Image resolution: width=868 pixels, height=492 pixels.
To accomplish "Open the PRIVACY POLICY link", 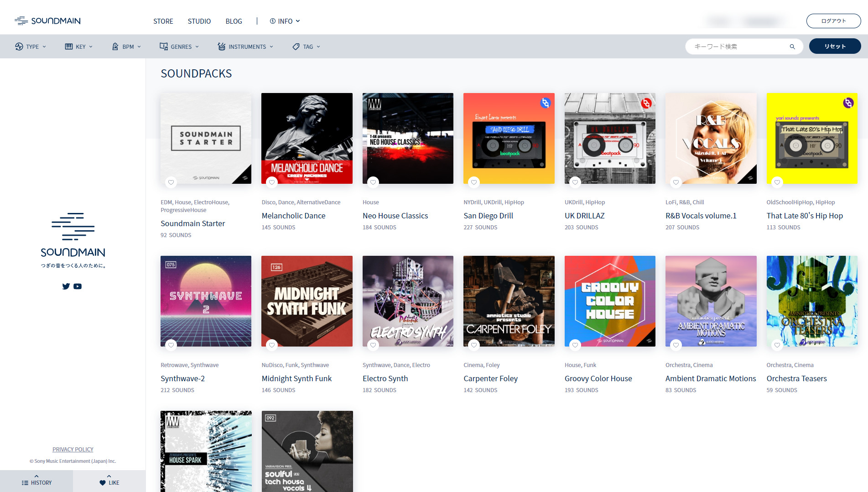I will click(73, 450).
